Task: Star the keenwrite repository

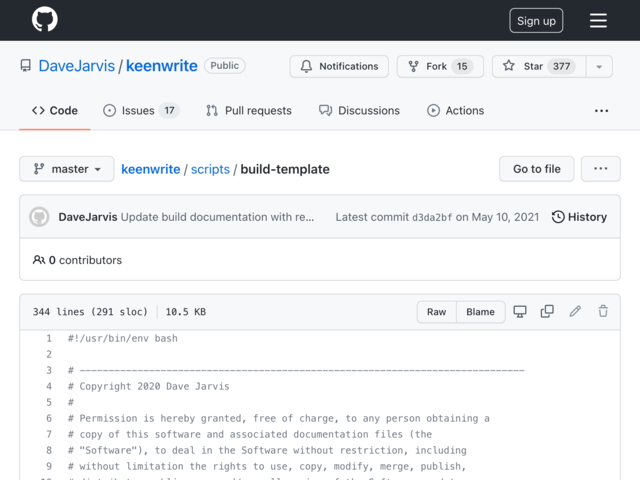Action: 539,66
